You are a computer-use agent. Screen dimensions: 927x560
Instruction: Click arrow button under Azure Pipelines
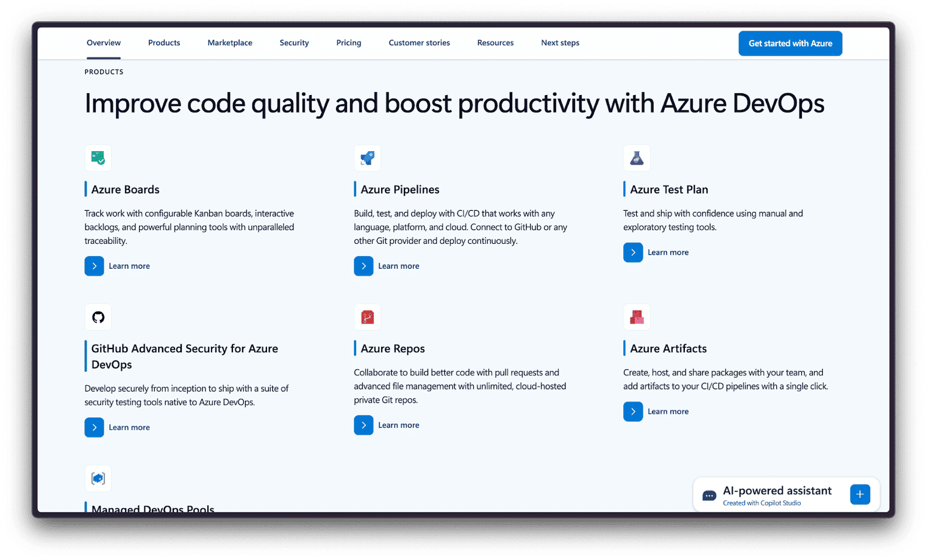[x=363, y=266]
